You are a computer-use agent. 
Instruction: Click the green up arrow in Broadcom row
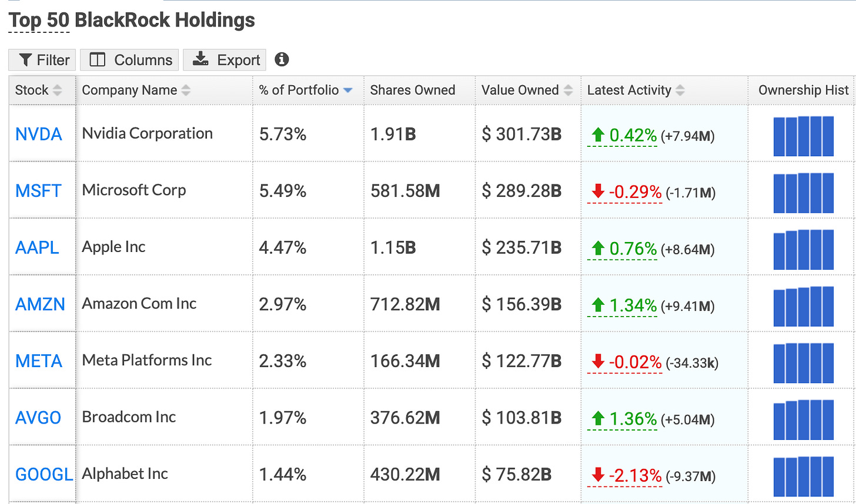598,419
